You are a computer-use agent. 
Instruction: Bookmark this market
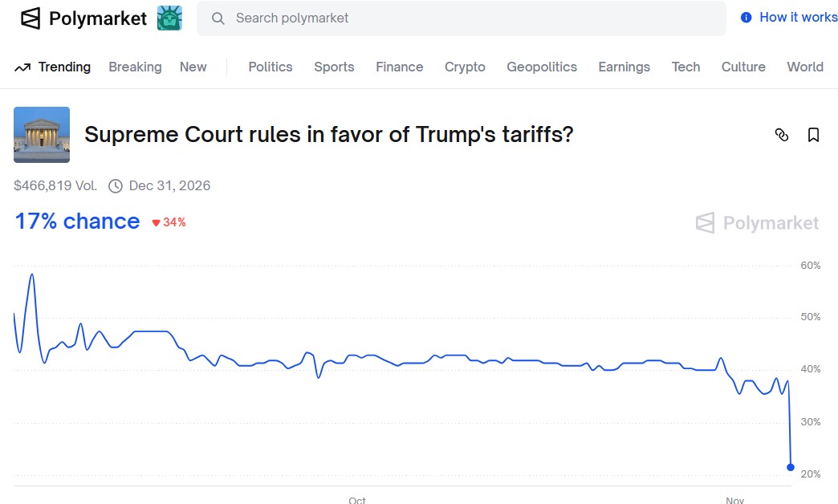click(813, 135)
